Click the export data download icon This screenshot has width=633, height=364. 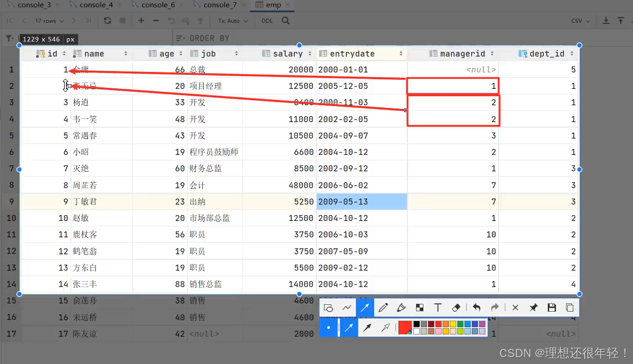tap(606, 21)
